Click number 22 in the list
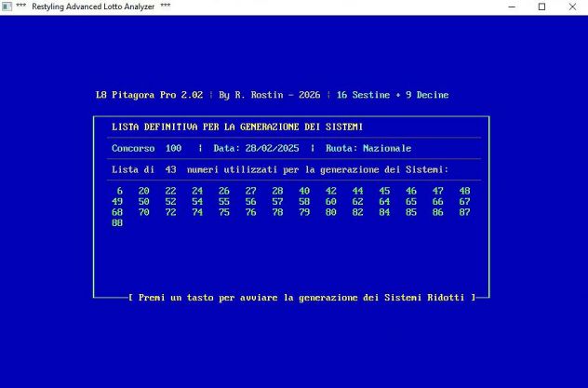Viewport: 588px width, 388px height. (170, 191)
